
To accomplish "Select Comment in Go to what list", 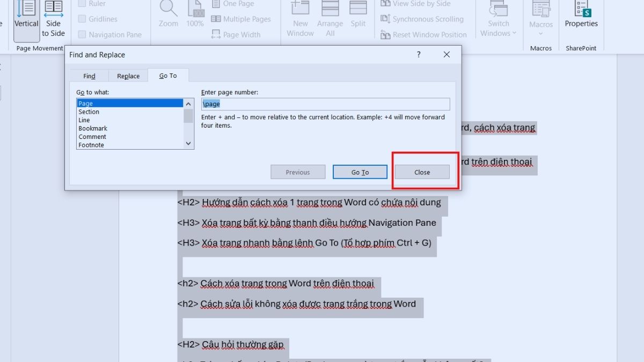I will coord(130,137).
